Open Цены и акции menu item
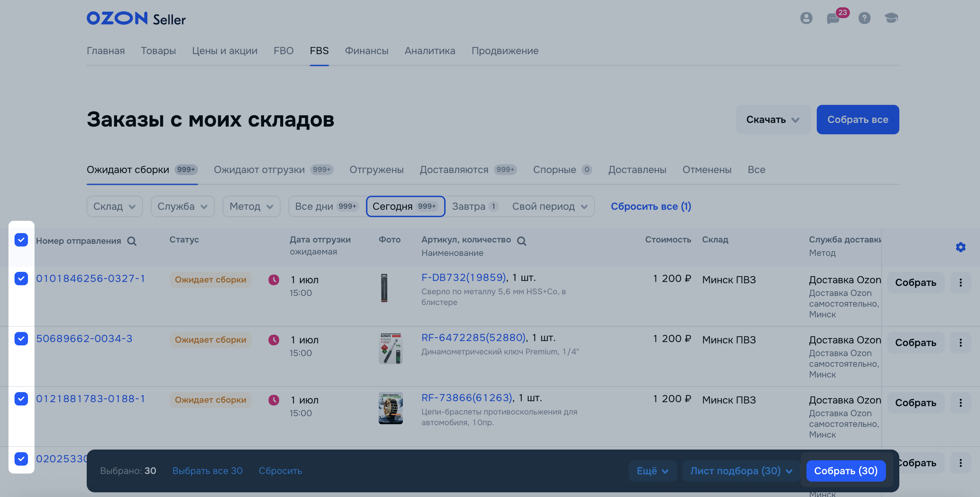Screen dimensions: 980x497 (224, 51)
